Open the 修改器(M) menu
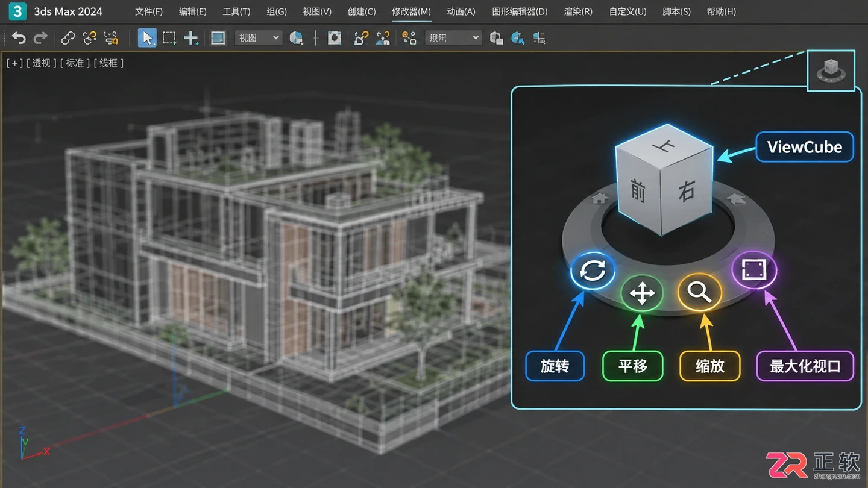The width and height of the screenshot is (868, 488). (411, 11)
